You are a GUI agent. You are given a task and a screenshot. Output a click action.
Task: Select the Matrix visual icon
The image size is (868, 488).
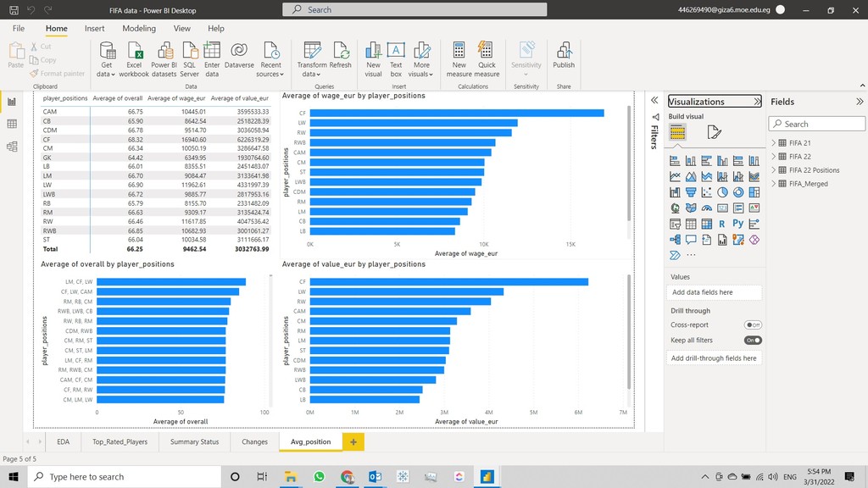click(x=706, y=224)
